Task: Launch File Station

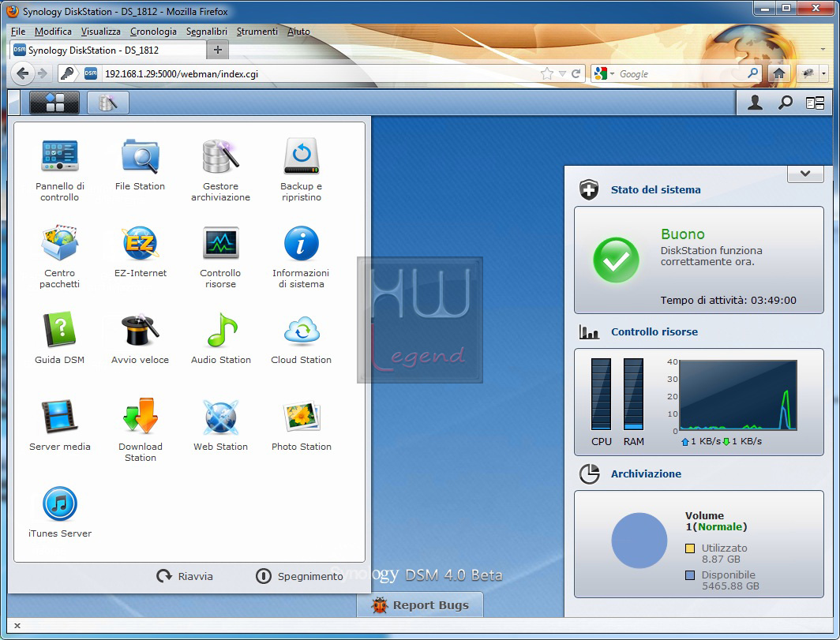Action: click(x=140, y=164)
